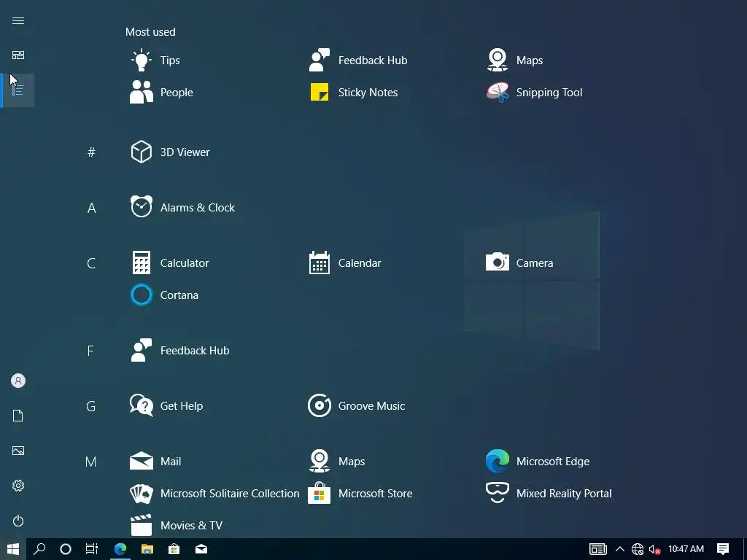The image size is (747, 560).
Task: Open the Power options menu
Action: [x=18, y=521]
